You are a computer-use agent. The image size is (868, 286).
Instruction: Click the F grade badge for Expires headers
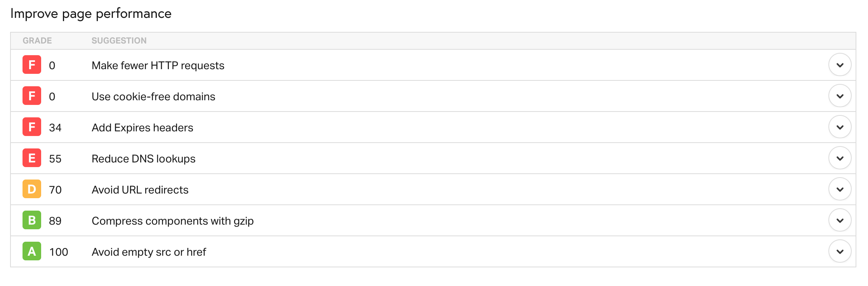tap(32, 127)
